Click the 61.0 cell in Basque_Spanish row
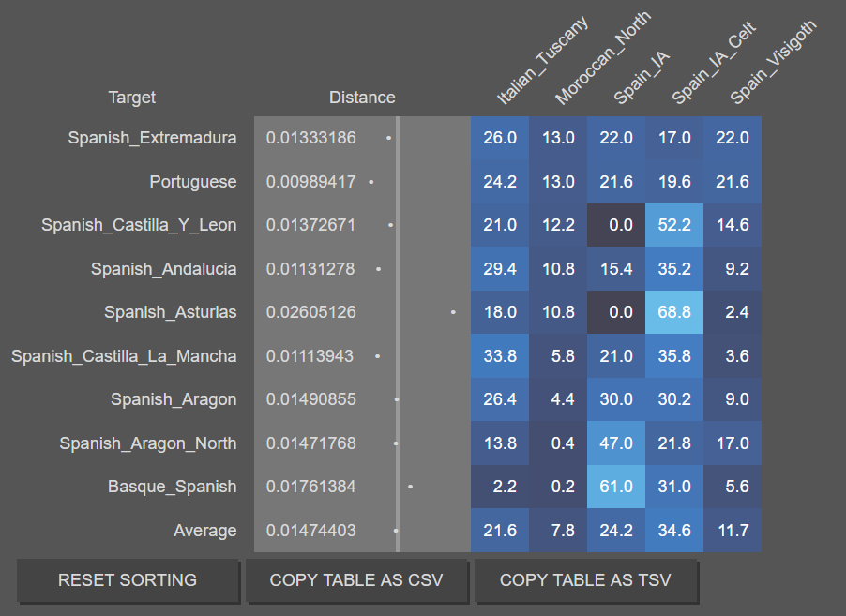Viewport: 846px width, 616px height. coord(616,487)
